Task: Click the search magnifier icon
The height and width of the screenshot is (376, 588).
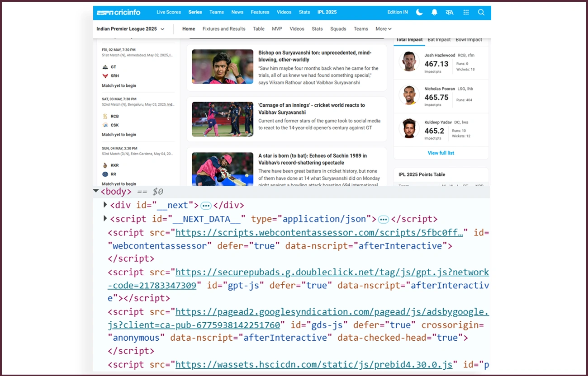Action: coord(481,12)
